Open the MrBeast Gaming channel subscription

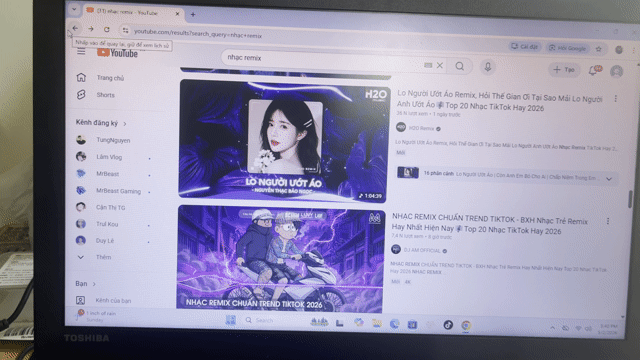point(118,191)
